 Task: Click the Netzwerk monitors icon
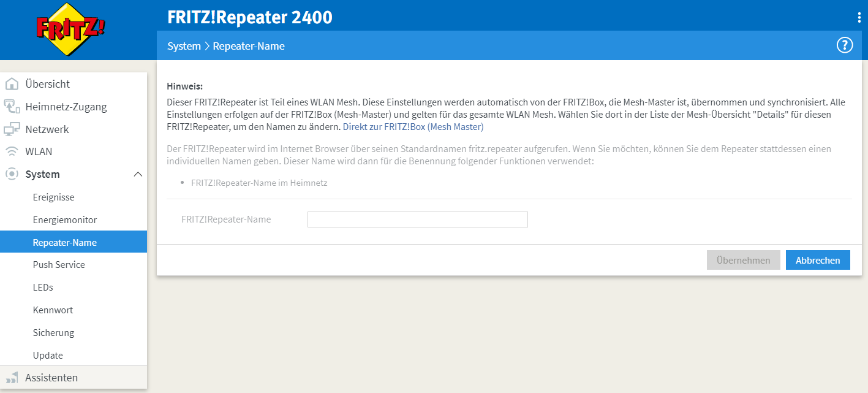tap(12, 129)
